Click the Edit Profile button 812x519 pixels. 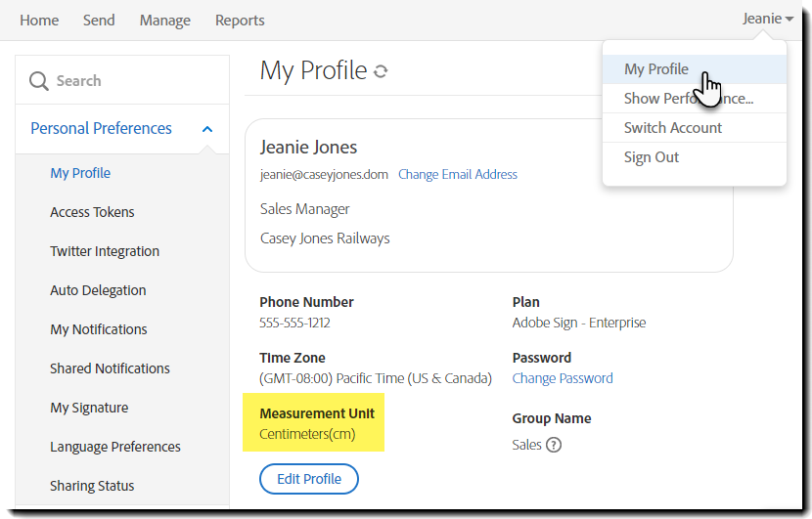tap(309, 479)
